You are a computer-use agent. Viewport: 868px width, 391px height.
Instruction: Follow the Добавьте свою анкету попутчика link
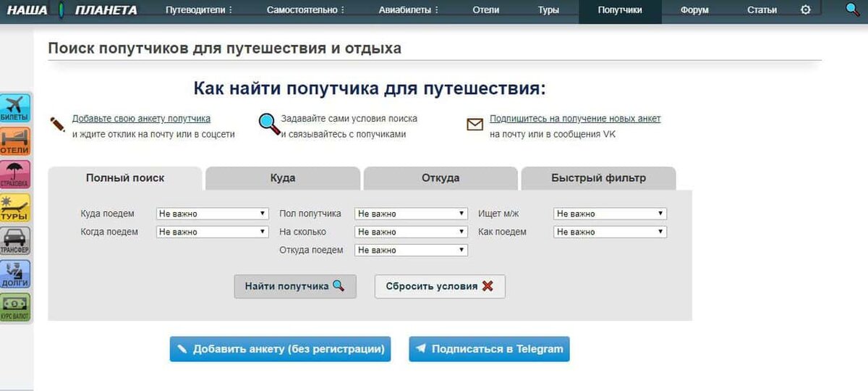click(141, 119)
